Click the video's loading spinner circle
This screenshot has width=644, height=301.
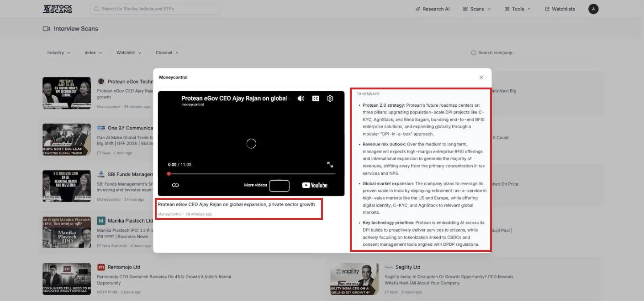[251, 144]
